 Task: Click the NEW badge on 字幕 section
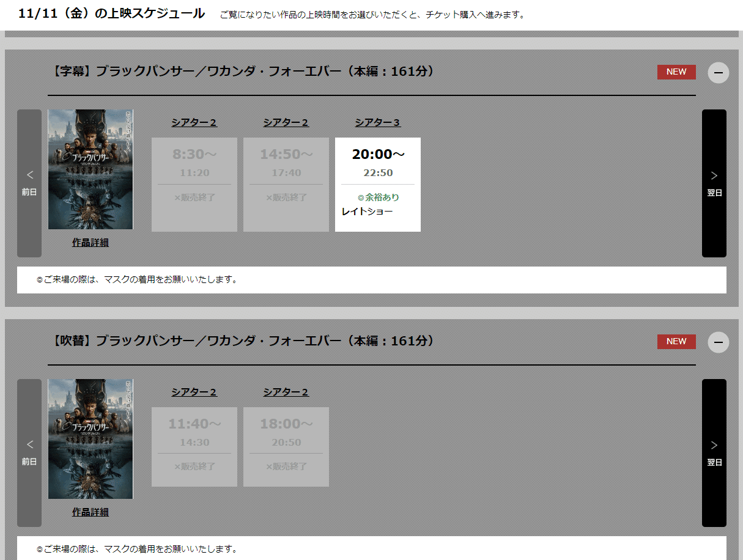[676, 72]
